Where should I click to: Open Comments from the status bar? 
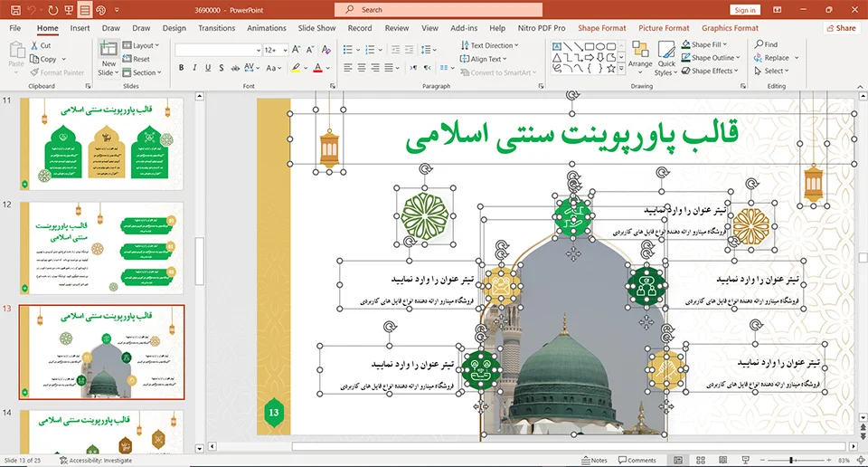[x=637, y=460]
